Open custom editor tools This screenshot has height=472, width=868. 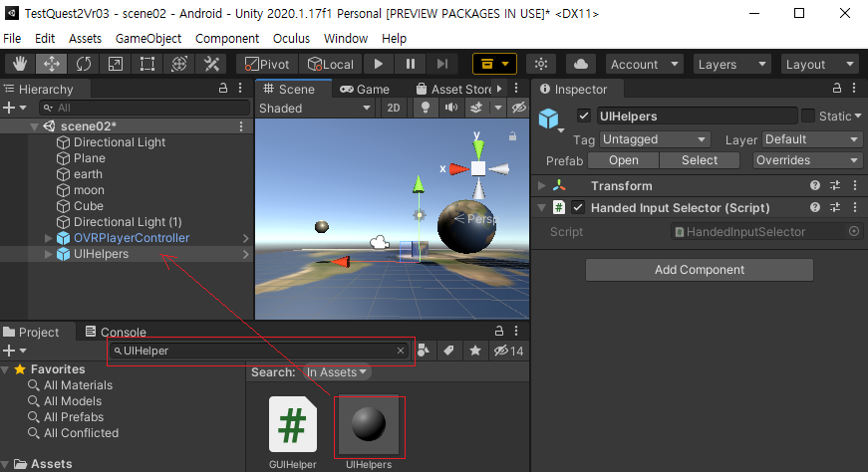tap(211, 64)
